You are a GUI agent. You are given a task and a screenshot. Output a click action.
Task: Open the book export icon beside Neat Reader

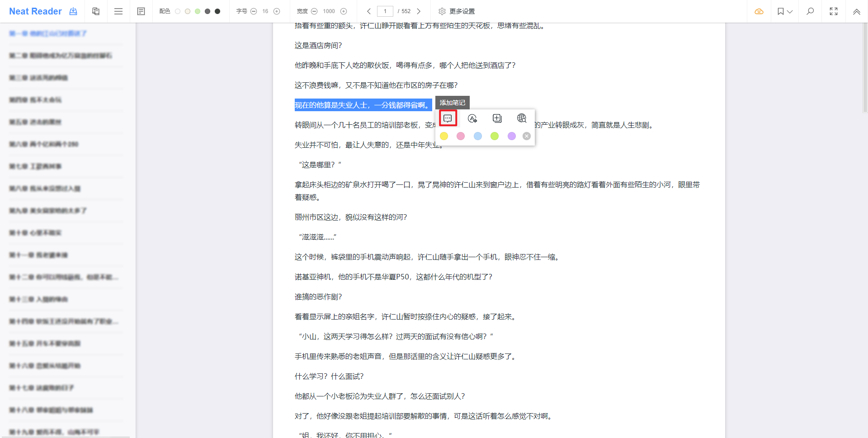pos(73,11)
